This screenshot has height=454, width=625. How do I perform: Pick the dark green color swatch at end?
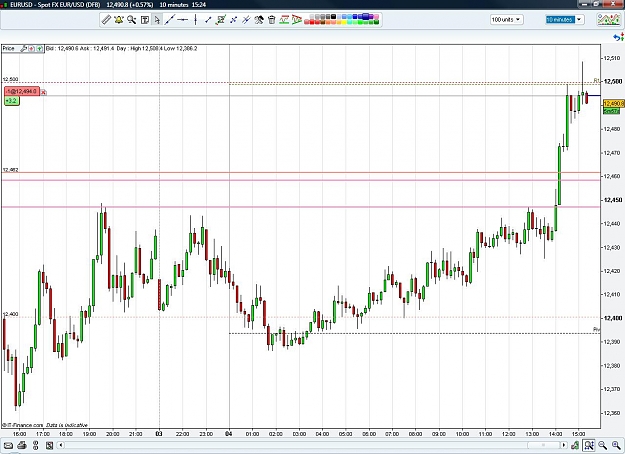(x=376, y=22)
